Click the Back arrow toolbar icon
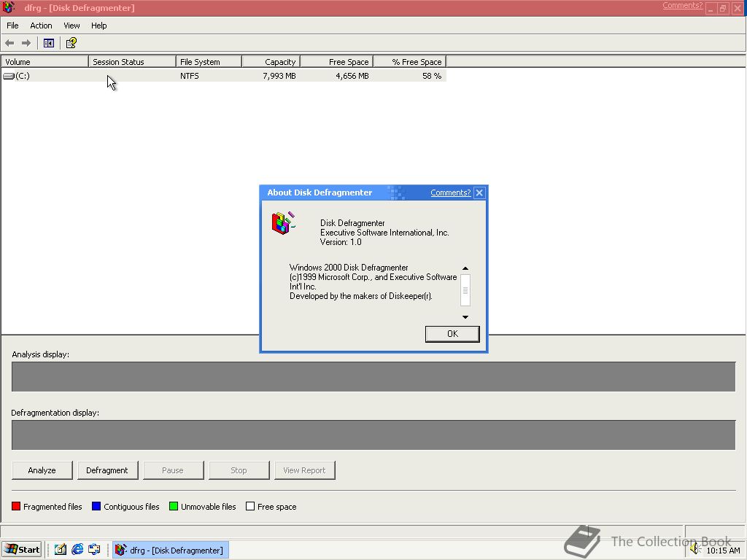Screen dimensions: 747x560 coord(9,43)
